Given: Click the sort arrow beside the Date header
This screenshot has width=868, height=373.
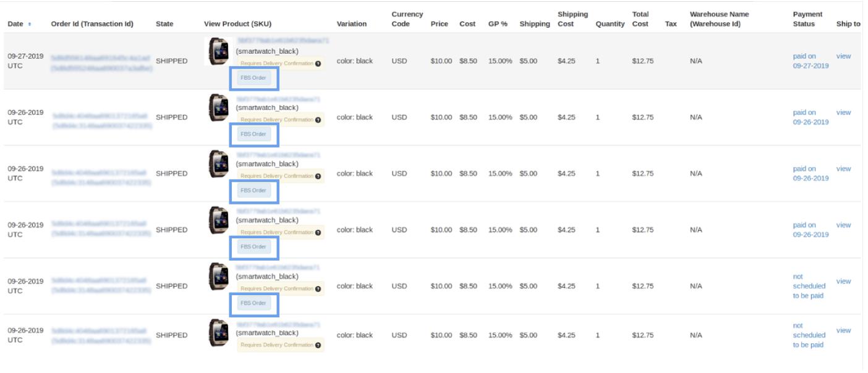Looking at the screenshot, I should tap(30, 24).
